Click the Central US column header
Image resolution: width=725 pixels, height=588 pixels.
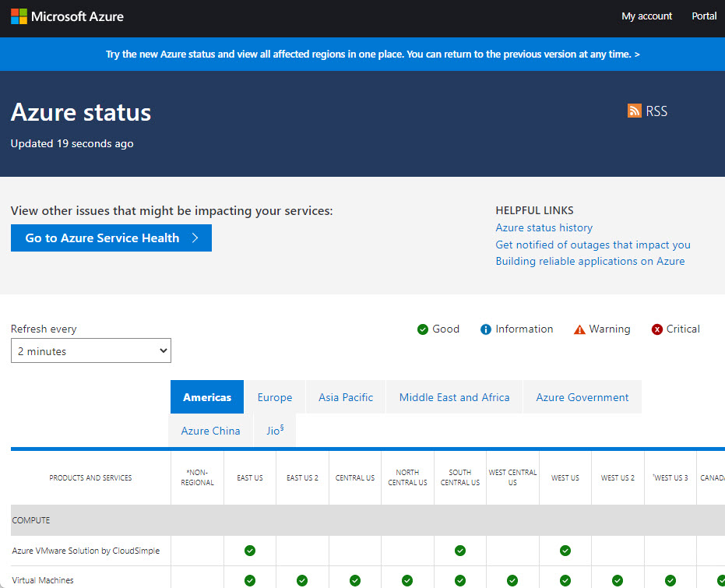(355, 478)
